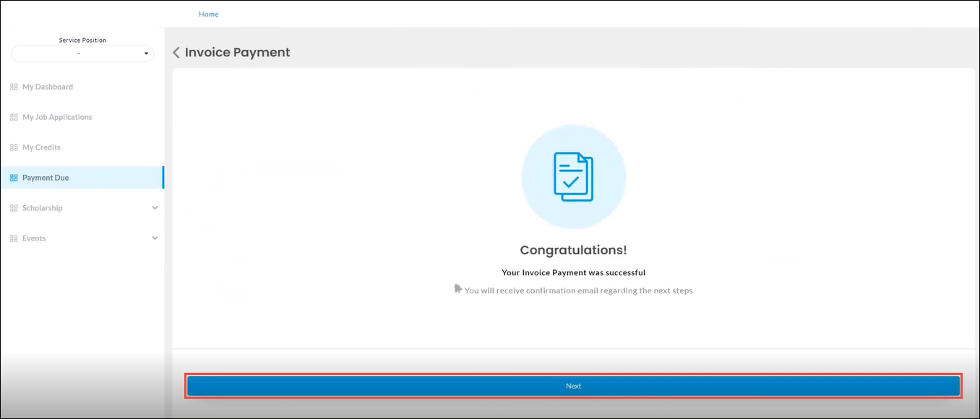Screen dimensions: 980x419
Task: Select the Payment Due menu item
Action: click(x=46, y=178)
